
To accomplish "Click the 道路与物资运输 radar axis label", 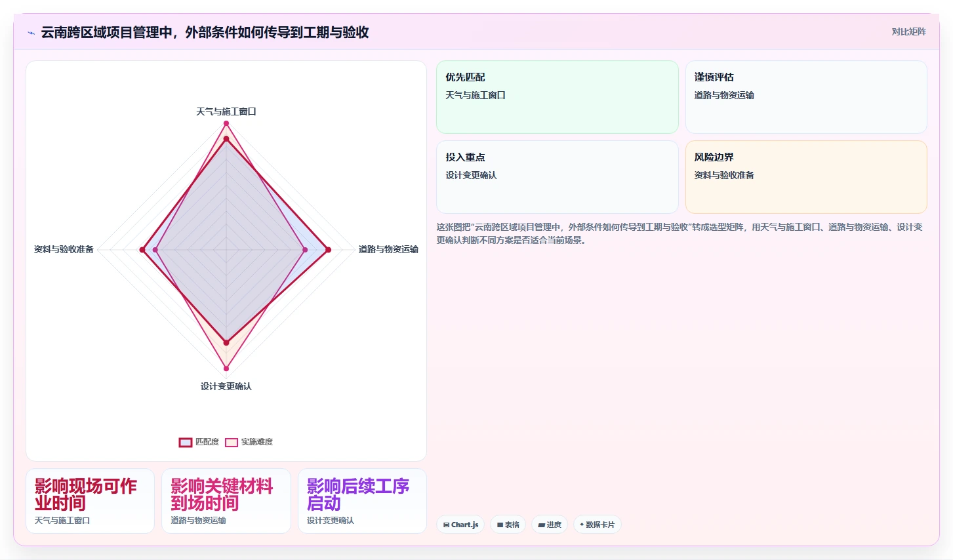I will pos(388,249).
